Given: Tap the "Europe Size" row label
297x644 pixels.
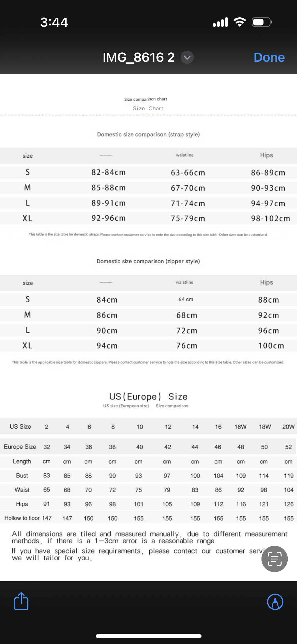Looking at the screenshot, I should (20, 447).
